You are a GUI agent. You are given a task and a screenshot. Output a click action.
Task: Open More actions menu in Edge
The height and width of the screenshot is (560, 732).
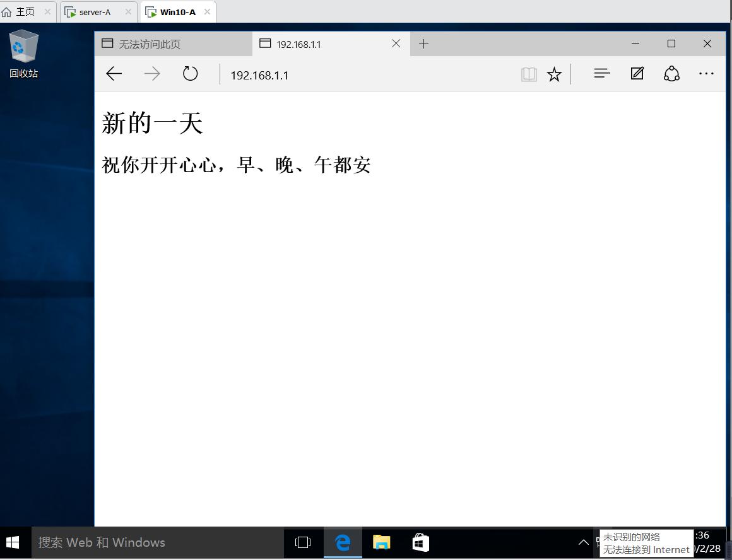[705, 74]
